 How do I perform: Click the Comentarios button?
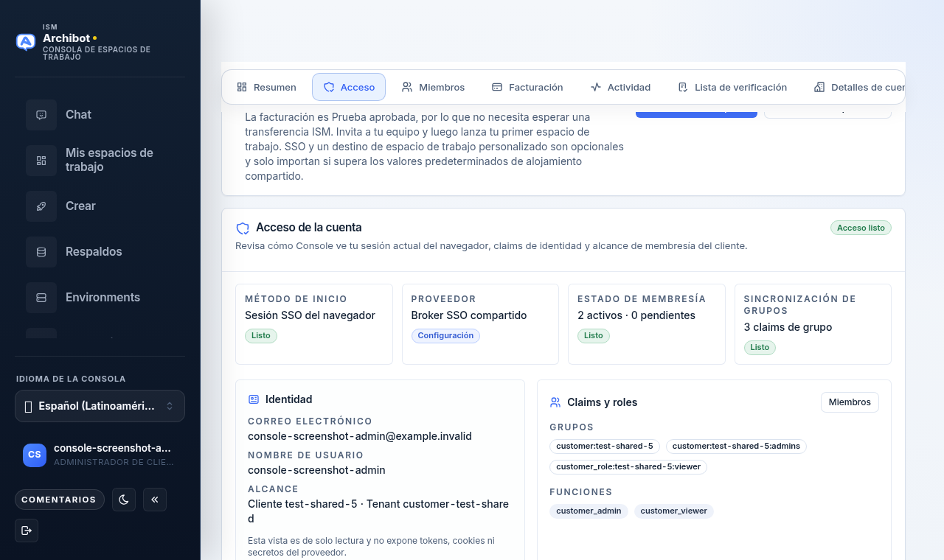coord(60,500)
